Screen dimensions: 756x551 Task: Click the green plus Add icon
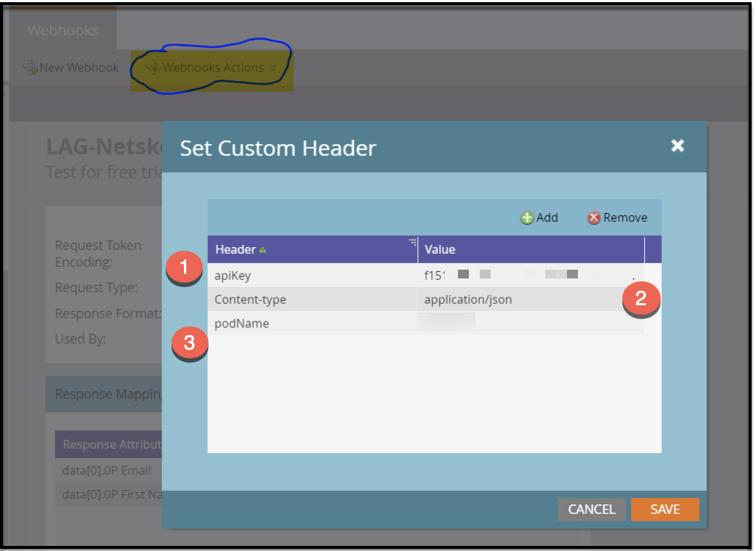pos(527,217)
